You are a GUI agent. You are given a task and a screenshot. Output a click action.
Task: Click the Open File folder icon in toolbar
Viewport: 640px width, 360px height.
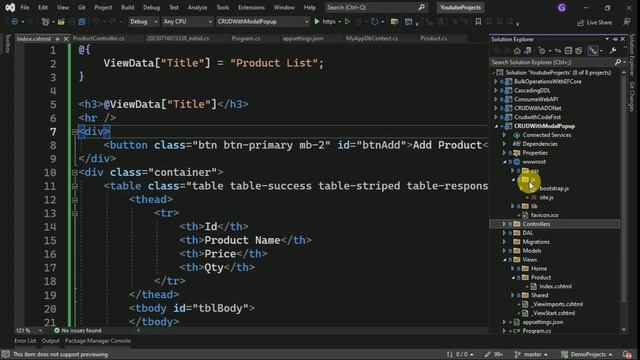pos(61,22)
